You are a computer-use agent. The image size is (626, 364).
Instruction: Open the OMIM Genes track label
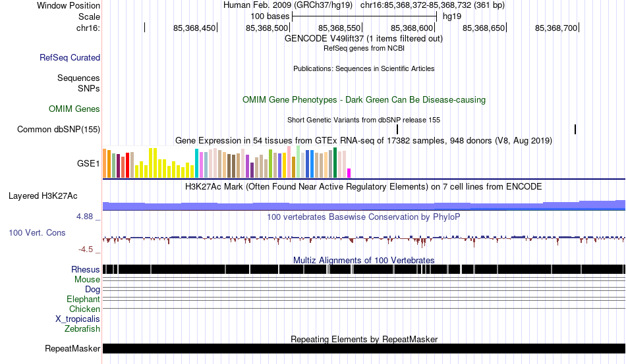click(74, 109)
